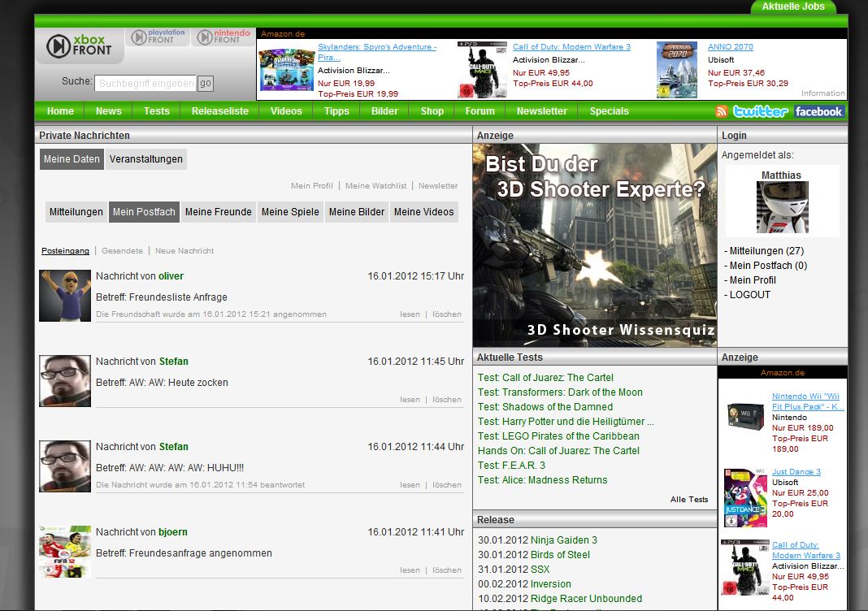This screenshot has width=868, height=611.
Task: Click LOGOUT in the login panel
Action: click(749, 295)
